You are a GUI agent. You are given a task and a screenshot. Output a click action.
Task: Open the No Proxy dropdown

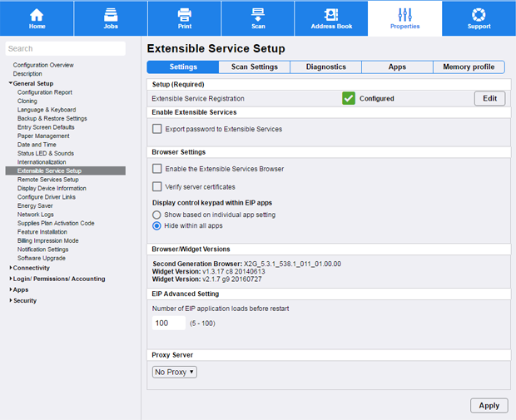(x=175, y=372)
